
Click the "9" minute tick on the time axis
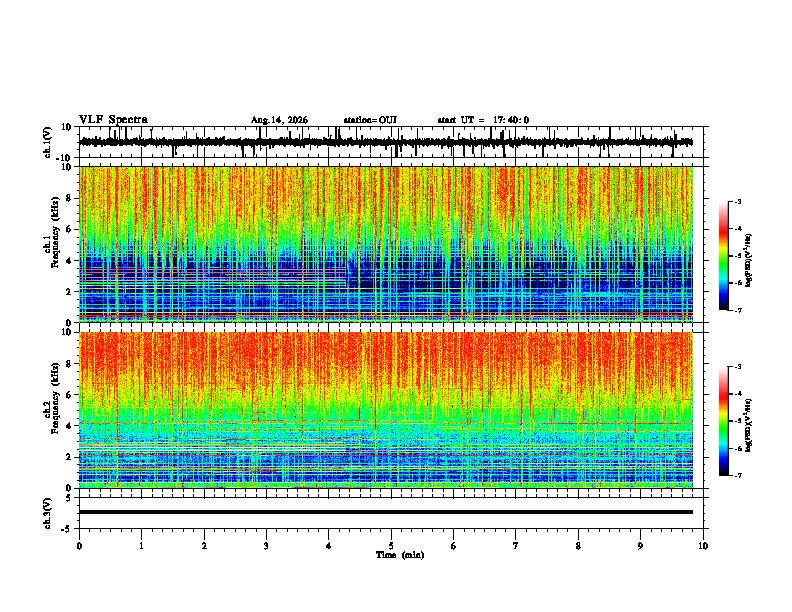coord(640,546)
